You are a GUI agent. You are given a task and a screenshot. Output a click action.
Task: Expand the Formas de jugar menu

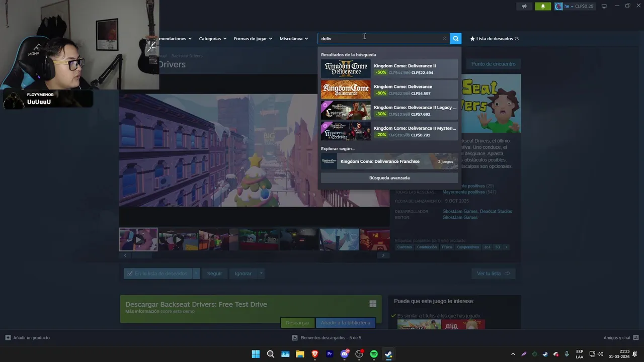point(253,39)
